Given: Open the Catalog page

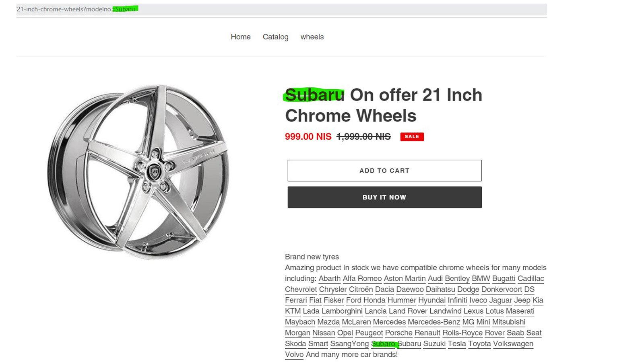Looking at the screenshot, I should click(276, 37).
